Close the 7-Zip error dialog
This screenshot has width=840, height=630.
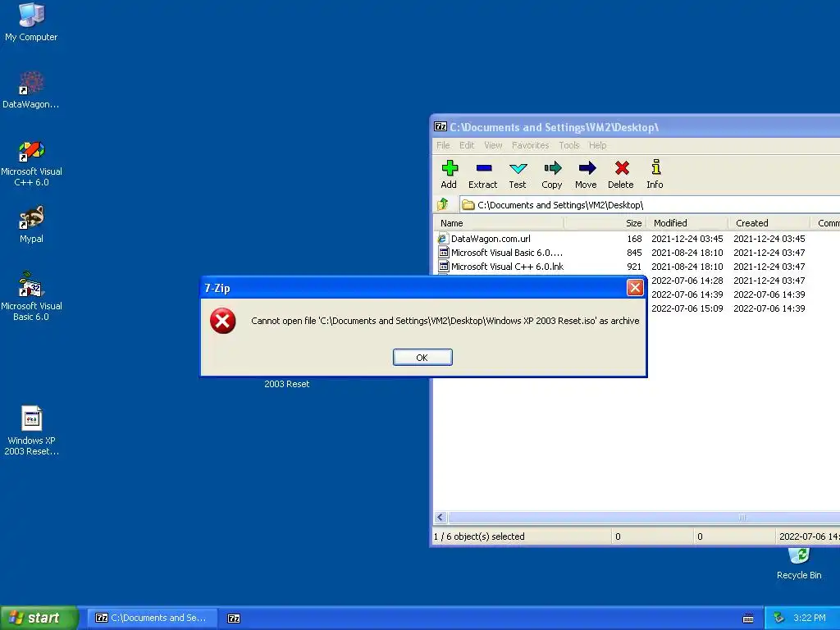click(x=635, y=288)
